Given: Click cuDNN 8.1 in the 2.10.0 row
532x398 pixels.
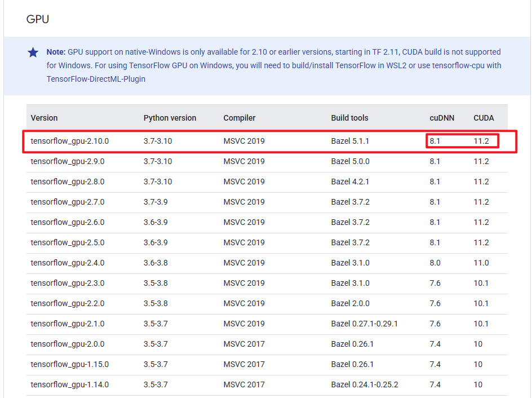Looking at the screenshot, I should 435,141.
